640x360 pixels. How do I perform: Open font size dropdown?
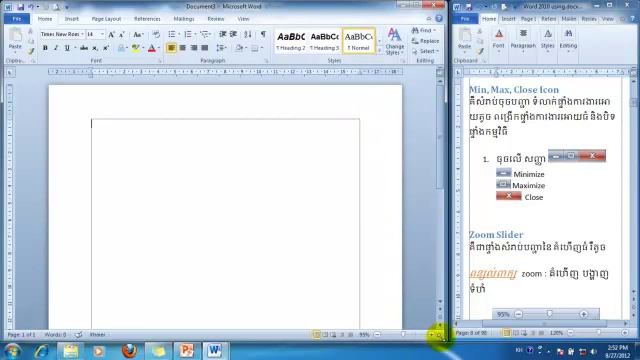(102, 34)
